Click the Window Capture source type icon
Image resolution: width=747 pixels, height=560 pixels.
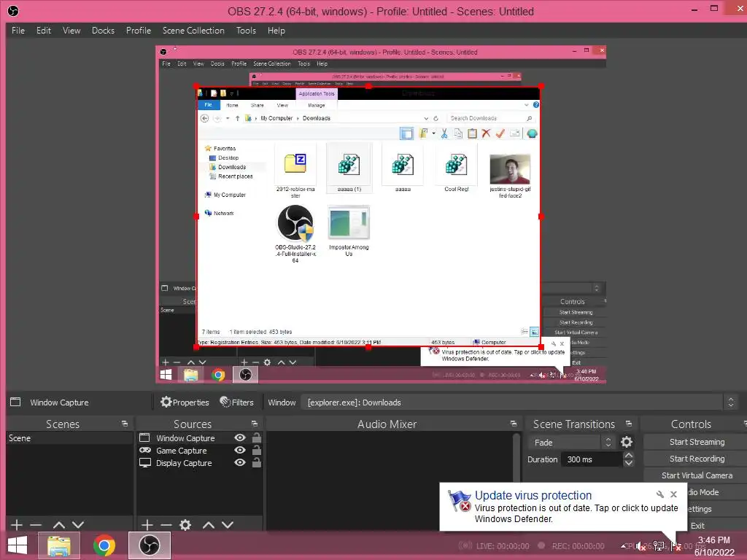pos(144,437)
